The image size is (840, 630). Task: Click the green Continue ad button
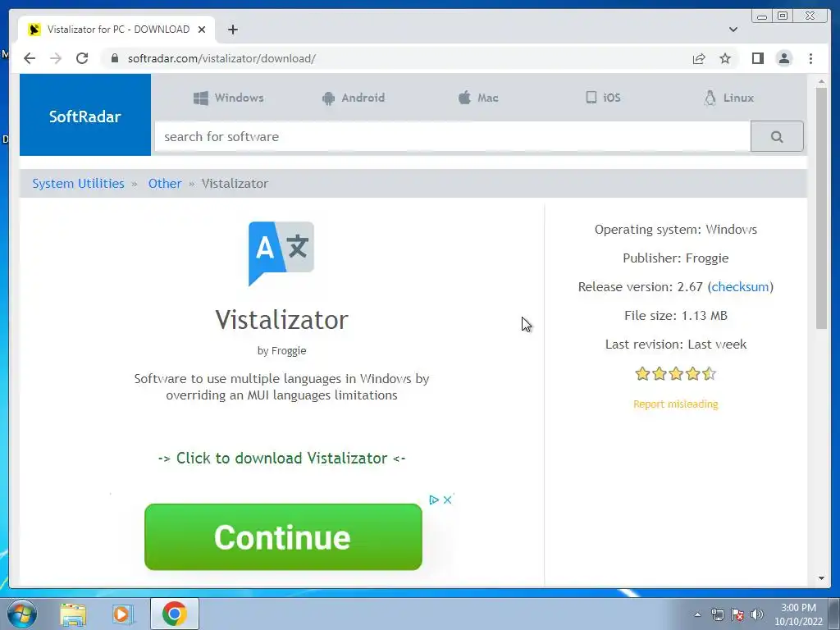[x=283, y=536]
